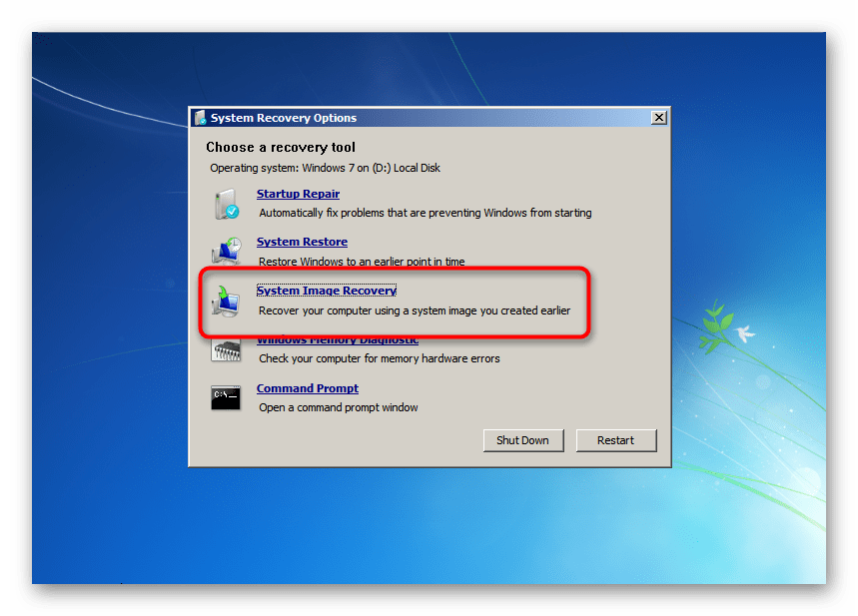Click the 'Choose a recovery tool' heading
This screenshot has width=858, height=616.
(x=280, y=148)
